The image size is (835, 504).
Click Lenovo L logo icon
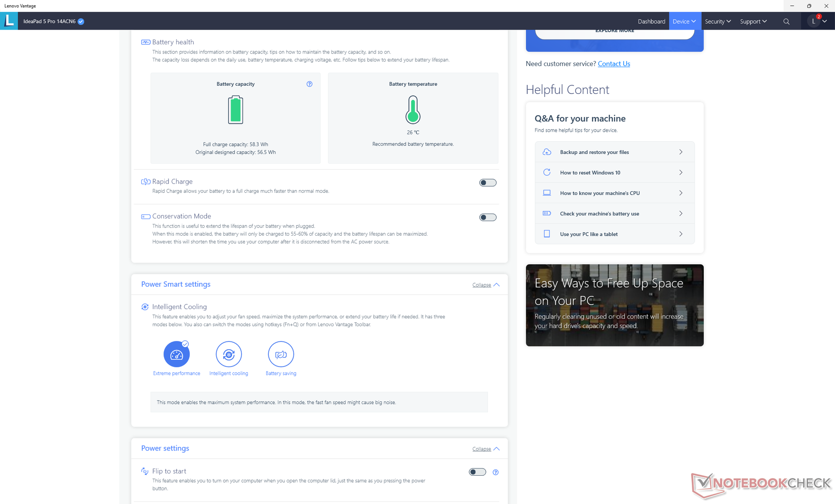click(x=9, y=21)
